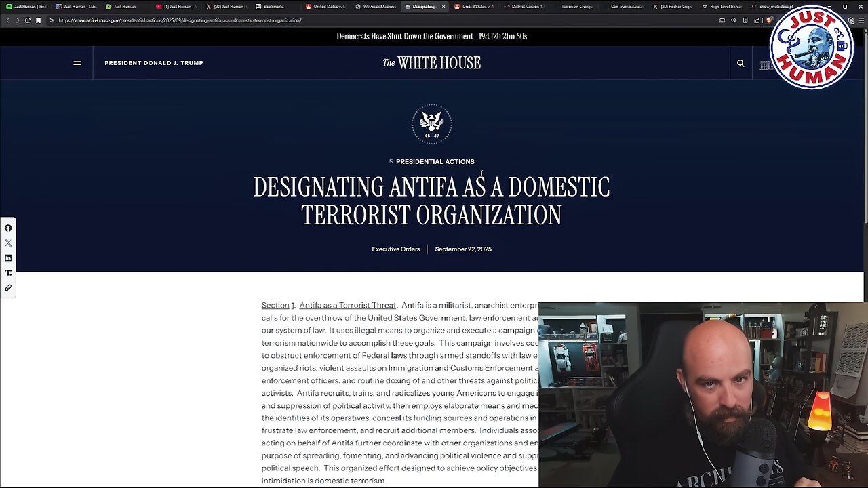
Task: Click 'Antifa as a Terrorist Threat' heading
Action: [348, 306]
